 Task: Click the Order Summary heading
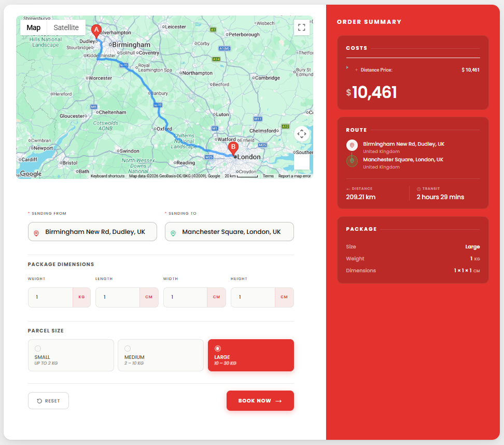369,22
